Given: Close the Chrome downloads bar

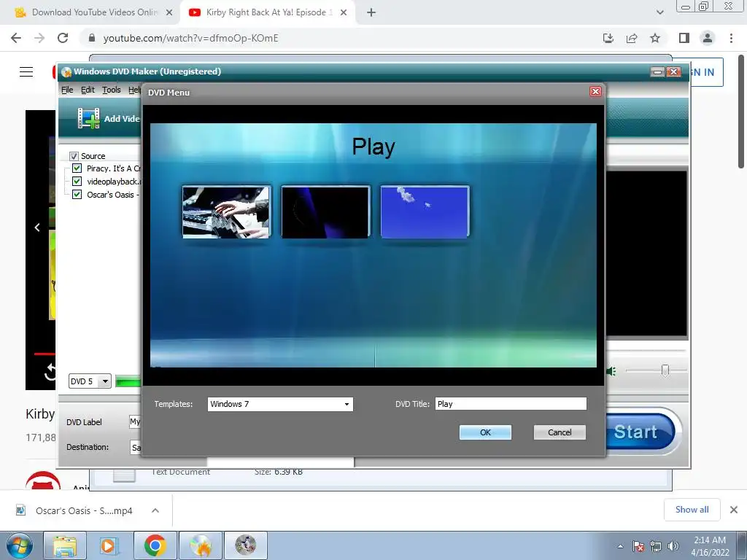Looking at the screenshot, I should click(x=734, y=510).
